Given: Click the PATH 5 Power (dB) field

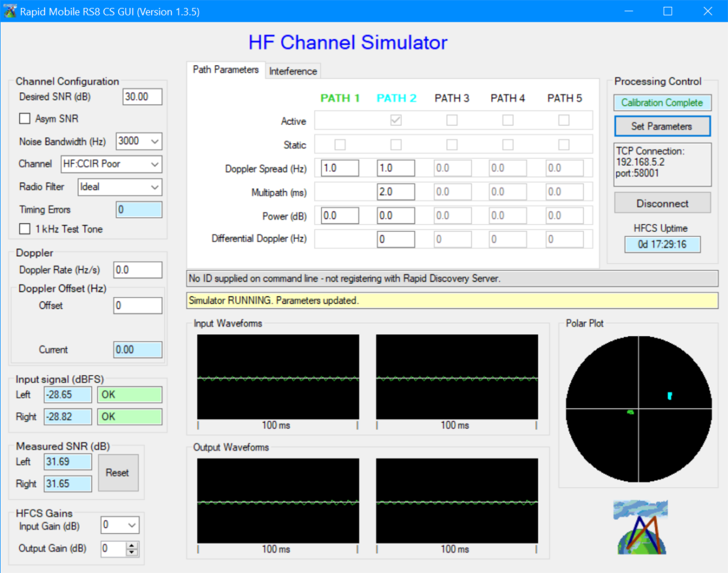Looking at the screenshot, I should [x=564, y=215].
